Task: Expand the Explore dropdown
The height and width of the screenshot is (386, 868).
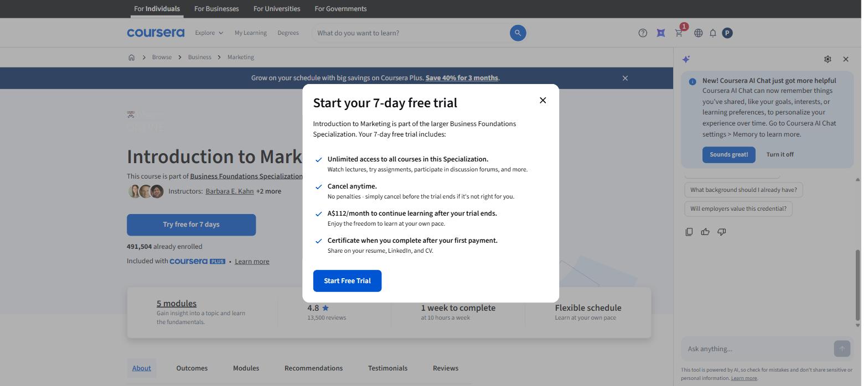Action: [x=209, y=33]
